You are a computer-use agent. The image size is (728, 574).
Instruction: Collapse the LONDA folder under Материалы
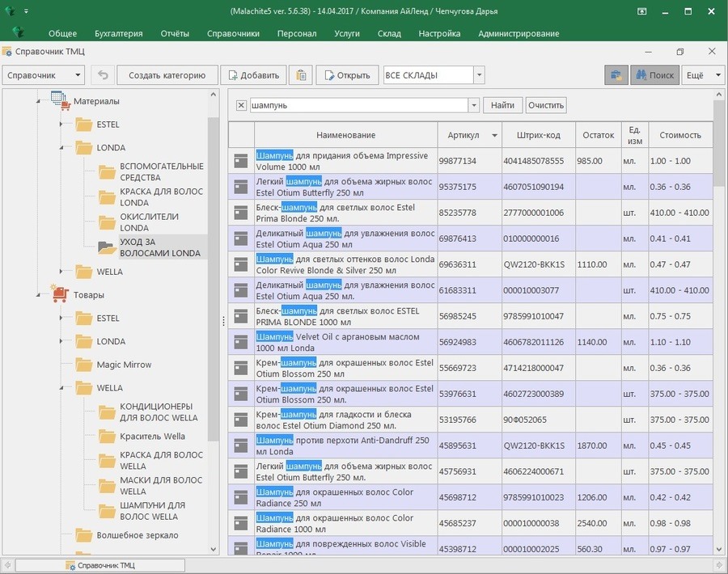coord(61,148)
